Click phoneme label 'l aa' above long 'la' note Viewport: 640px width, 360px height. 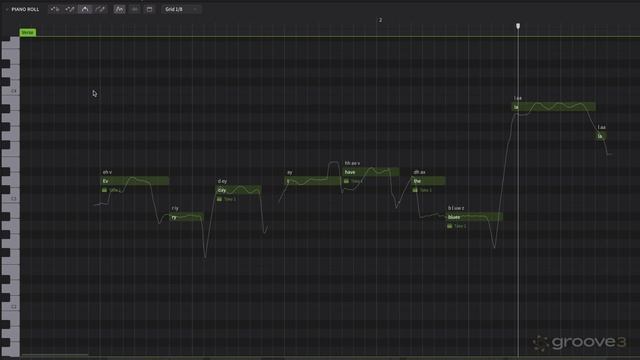click(518, 98)
